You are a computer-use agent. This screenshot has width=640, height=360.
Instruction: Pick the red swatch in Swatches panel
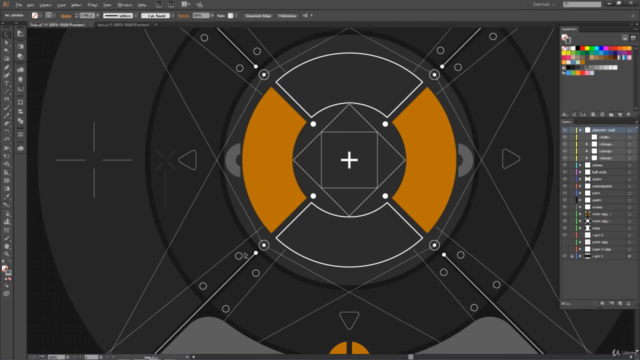(x=582, y=48)
